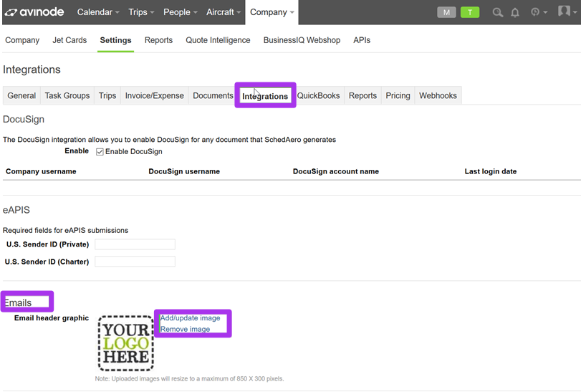581x392 pixels.
Task: Click the Last login date column header
Action: click(491, 171)
